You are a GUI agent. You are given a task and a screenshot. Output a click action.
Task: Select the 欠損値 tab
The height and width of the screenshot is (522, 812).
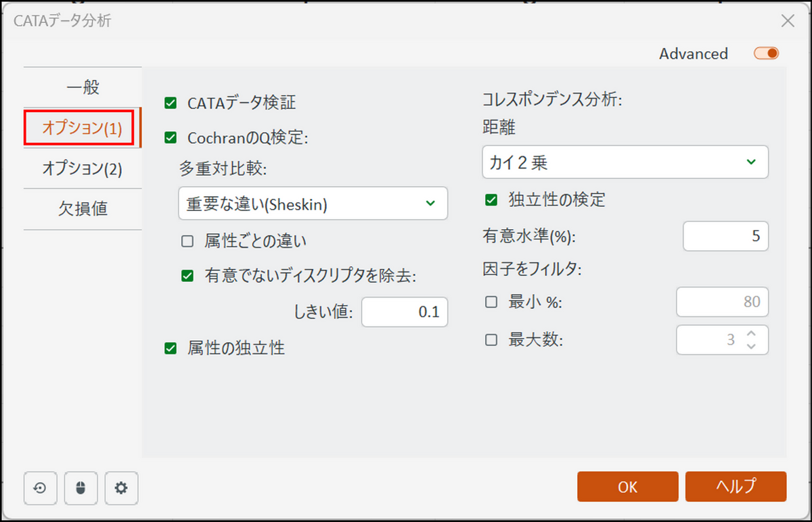click(83, 209)
